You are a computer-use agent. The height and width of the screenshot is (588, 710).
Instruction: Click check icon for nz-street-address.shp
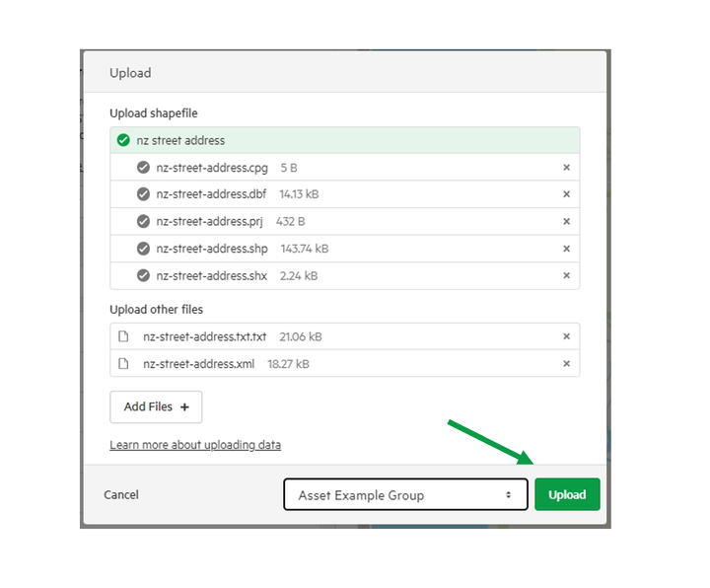coord(143,249)
